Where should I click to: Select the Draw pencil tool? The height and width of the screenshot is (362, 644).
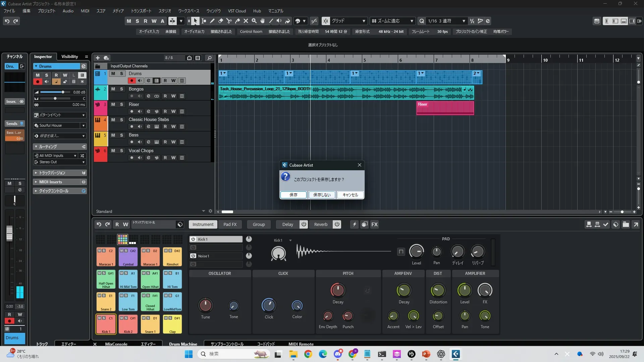click(x=212, y=21)
